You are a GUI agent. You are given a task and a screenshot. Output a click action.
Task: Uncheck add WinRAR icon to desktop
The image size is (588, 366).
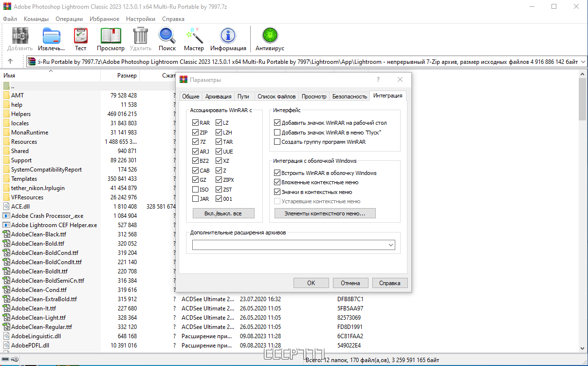[277, 123]
